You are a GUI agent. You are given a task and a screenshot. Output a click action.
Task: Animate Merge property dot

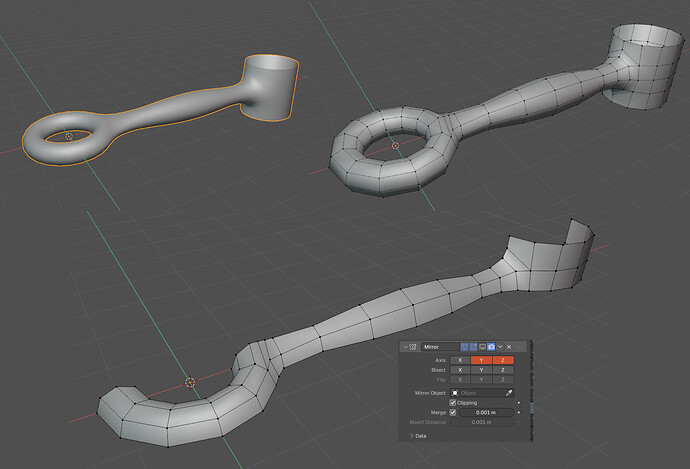point(519,412)
